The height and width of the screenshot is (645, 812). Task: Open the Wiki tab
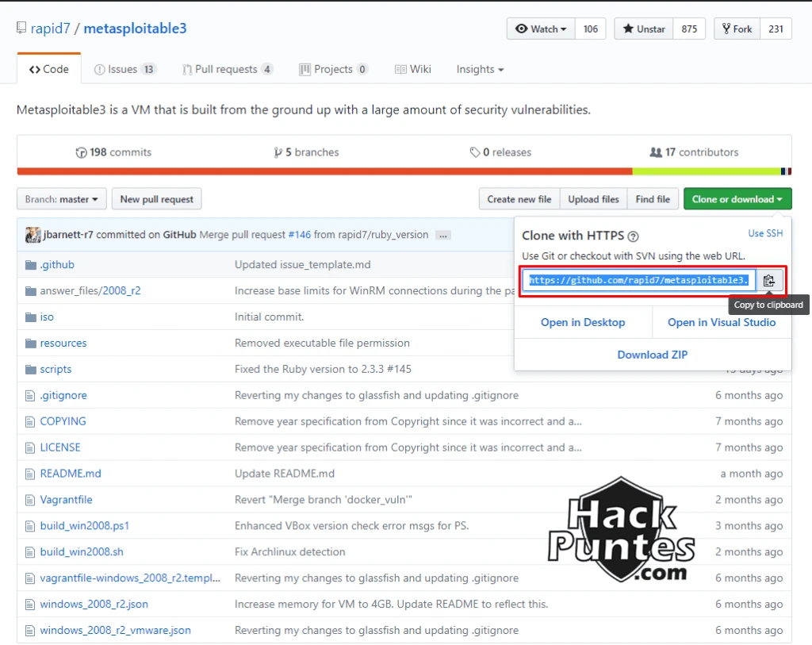click(x=412, y=70)
